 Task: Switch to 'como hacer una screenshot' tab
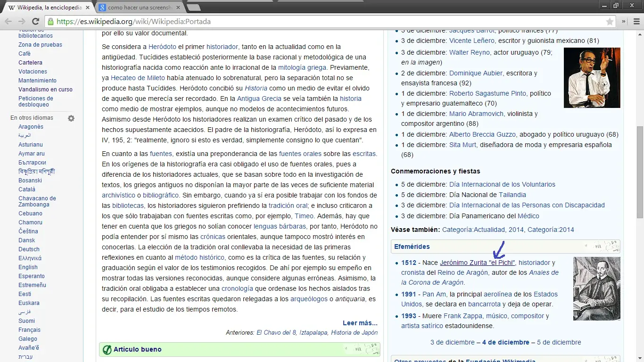139,8
